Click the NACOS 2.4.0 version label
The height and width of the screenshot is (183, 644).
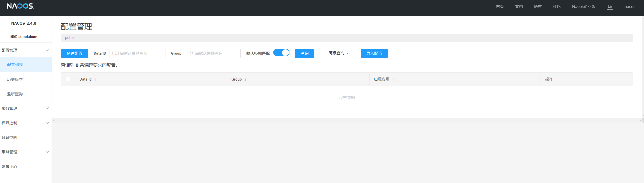(x=24, y=23)
